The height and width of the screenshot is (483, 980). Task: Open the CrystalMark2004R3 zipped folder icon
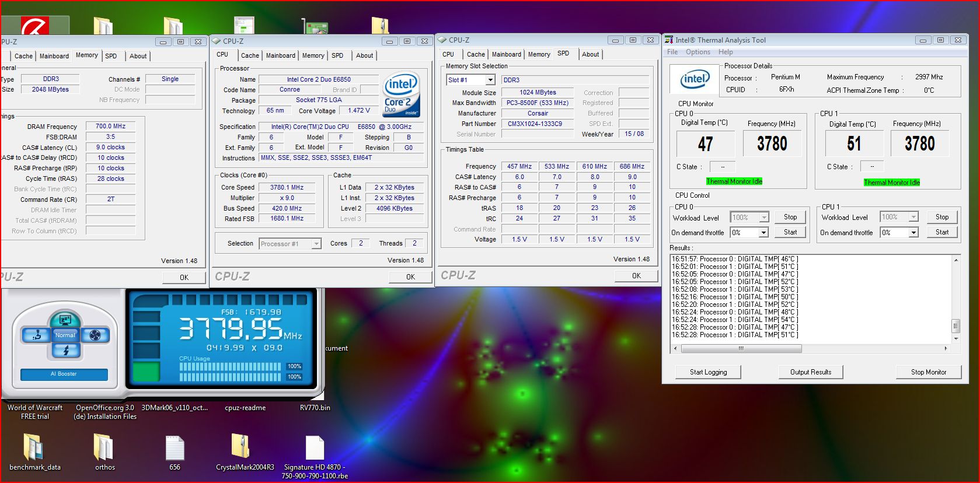240,446
